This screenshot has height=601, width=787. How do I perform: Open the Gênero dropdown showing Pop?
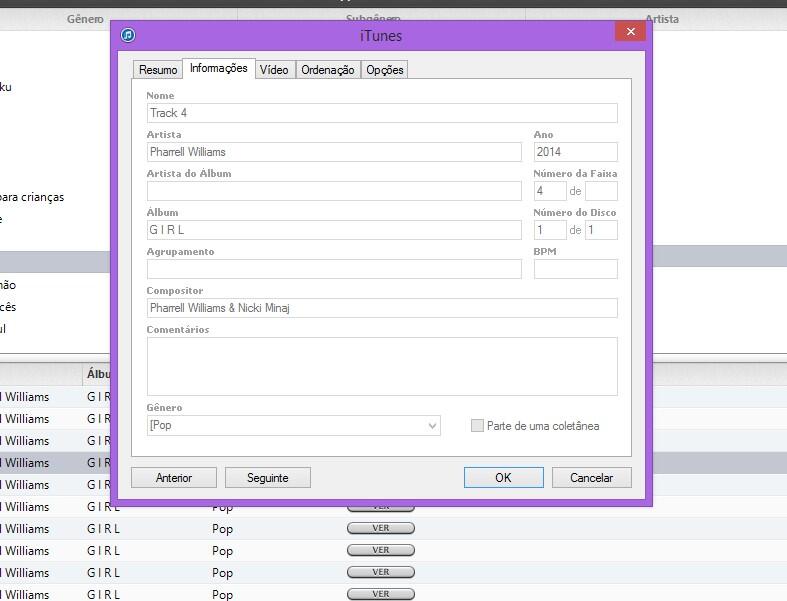pyautogui.click(x=294, y=425)
